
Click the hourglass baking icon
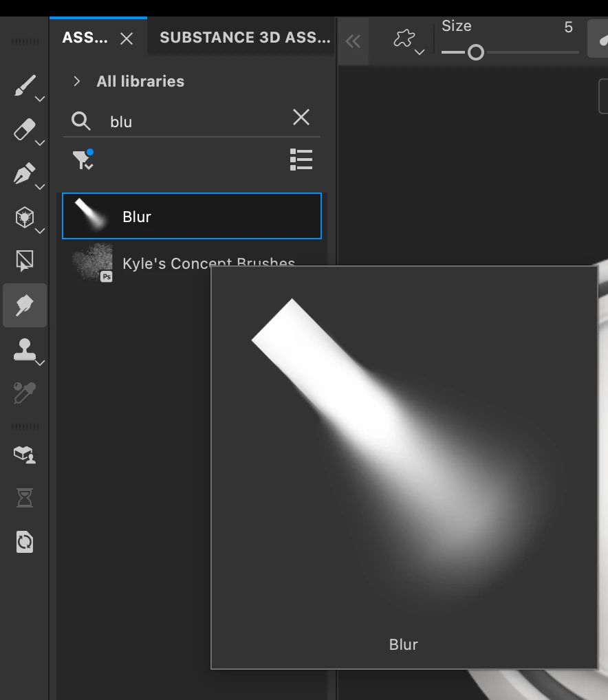[x=25, y=498]
